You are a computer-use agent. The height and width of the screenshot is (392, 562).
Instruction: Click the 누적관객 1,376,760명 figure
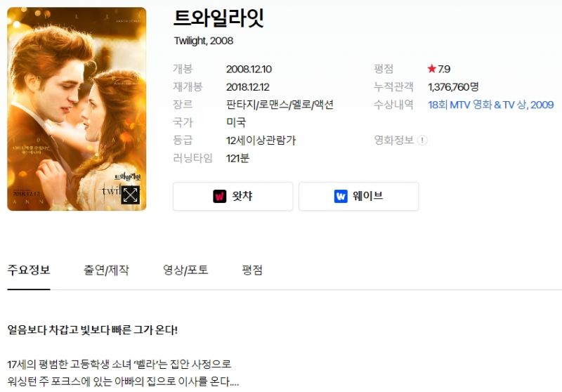453,86
